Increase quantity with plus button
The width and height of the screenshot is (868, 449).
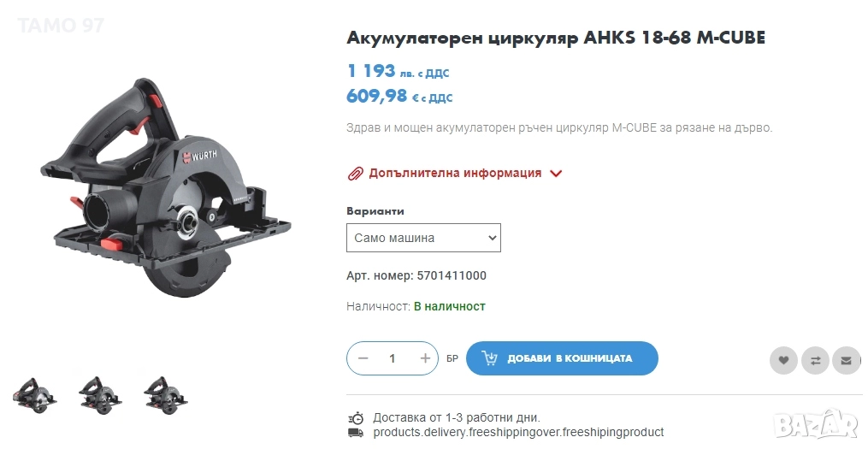tap(425, 358)
